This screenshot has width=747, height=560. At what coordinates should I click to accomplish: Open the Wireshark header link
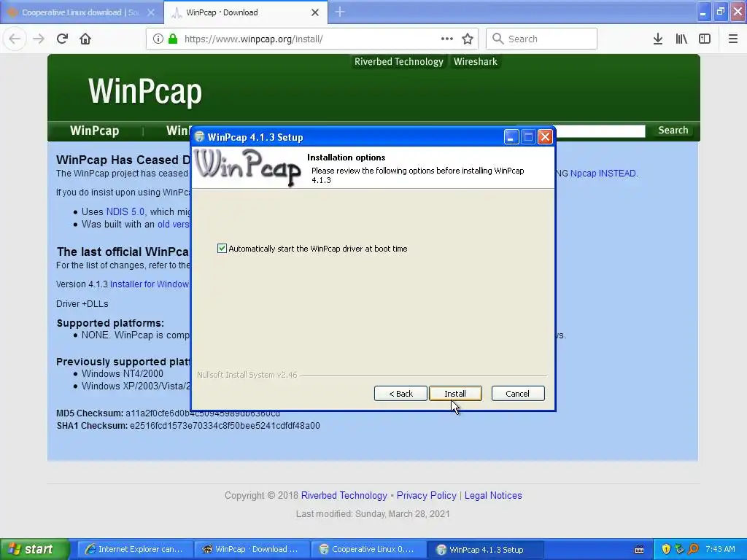476,61
